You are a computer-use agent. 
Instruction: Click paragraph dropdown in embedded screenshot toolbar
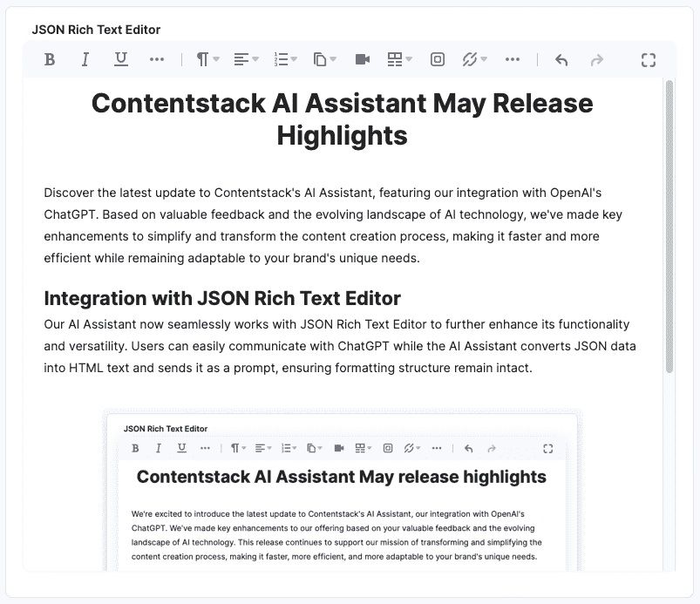pyautogui.click(x=238, y=448)
